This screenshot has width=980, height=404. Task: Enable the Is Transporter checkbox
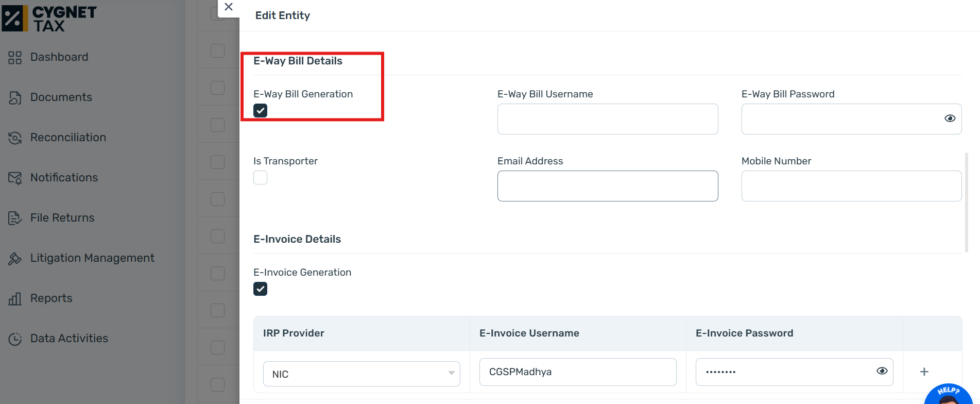(x=261, y=178)
